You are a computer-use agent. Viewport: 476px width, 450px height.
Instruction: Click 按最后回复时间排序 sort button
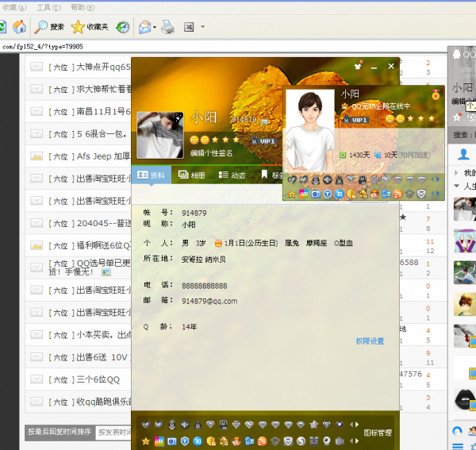[59, 432]
